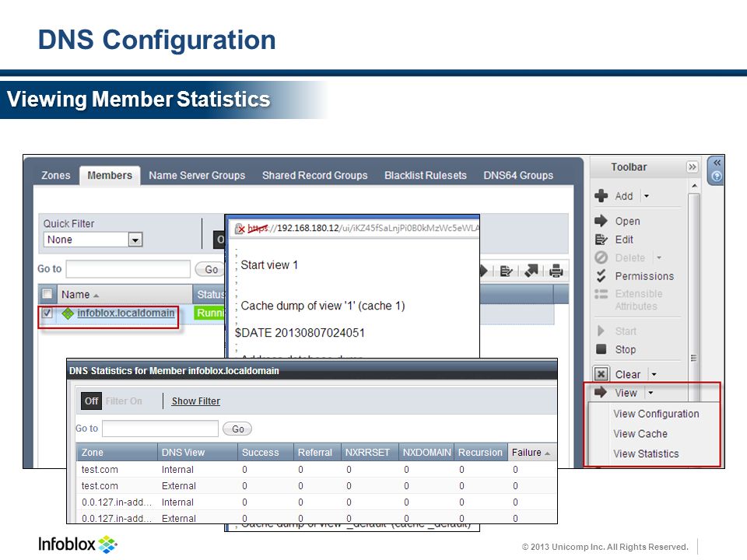Select the Members tab
The width and height of the screenshot is (747, 560).
tap(110, 175)
